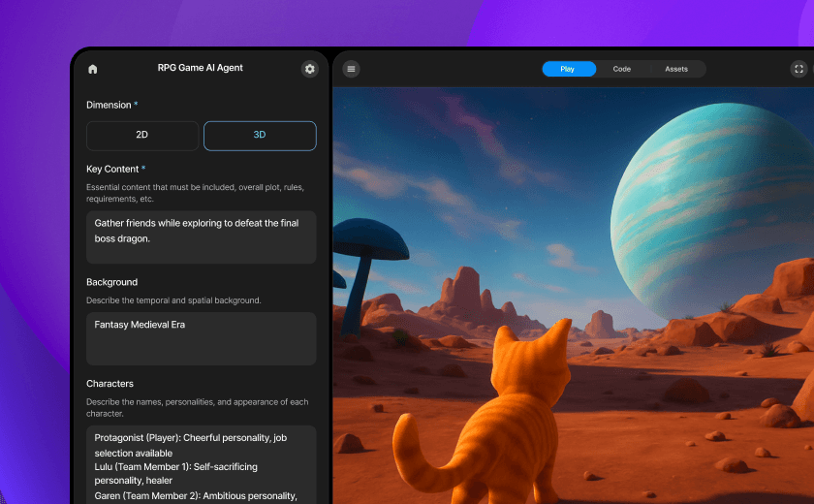
Task: Go to home via house icon
Action: click(x=93, y=69)
